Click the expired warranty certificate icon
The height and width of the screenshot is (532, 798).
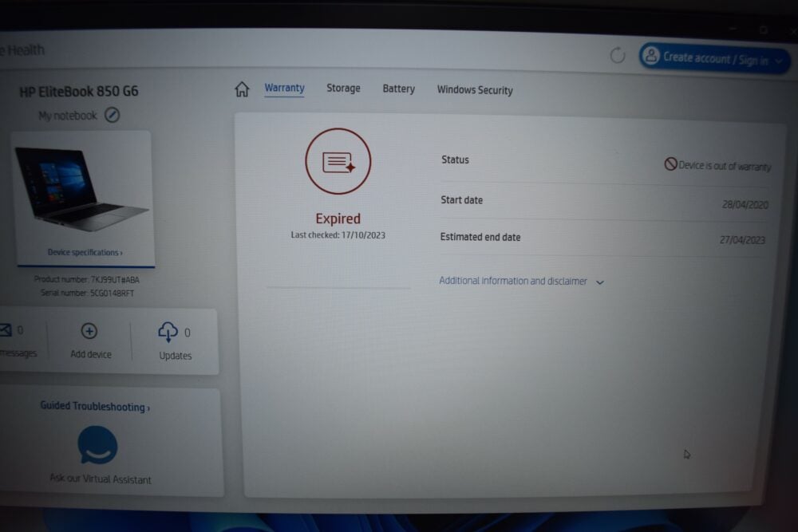pyautogui.click(x=338, y=161)
